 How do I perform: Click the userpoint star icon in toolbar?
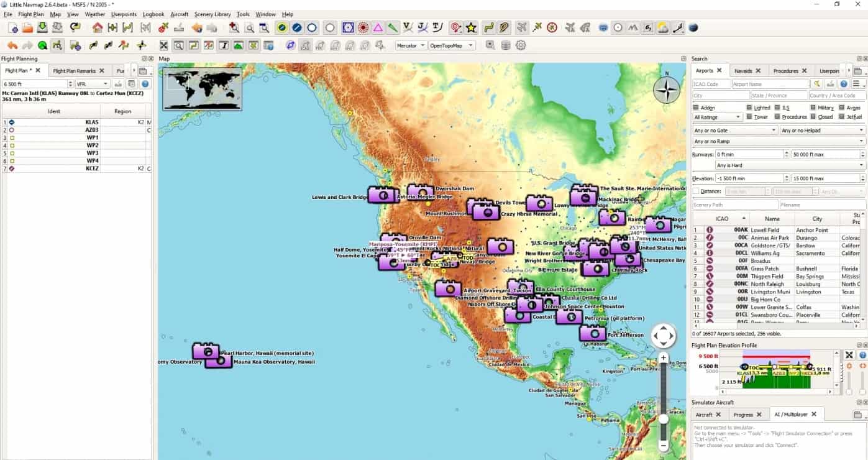click(x=472, y=27)
